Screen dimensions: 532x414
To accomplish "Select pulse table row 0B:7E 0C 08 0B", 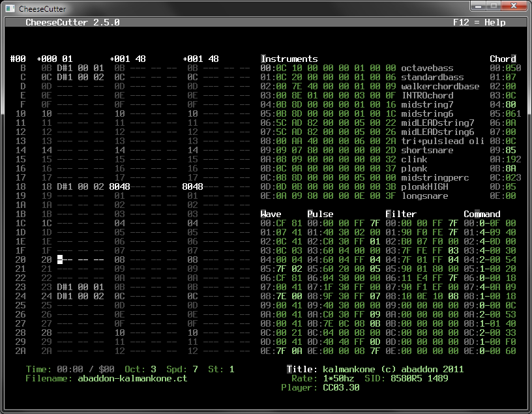I will pyautogui.click(x=344, y=324).
